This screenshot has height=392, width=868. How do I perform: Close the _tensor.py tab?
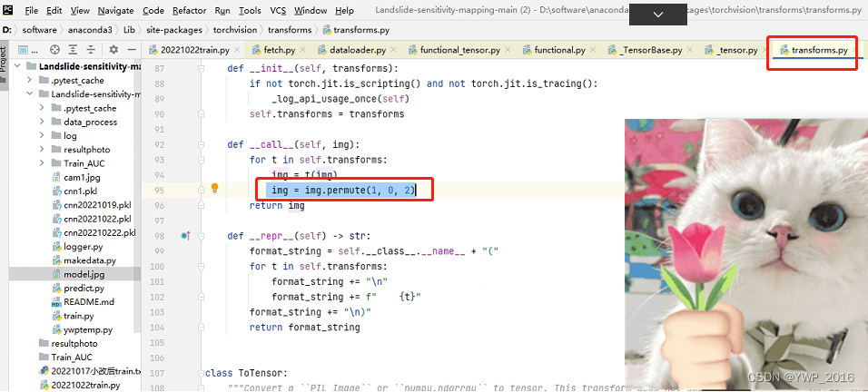click(765, 50)
